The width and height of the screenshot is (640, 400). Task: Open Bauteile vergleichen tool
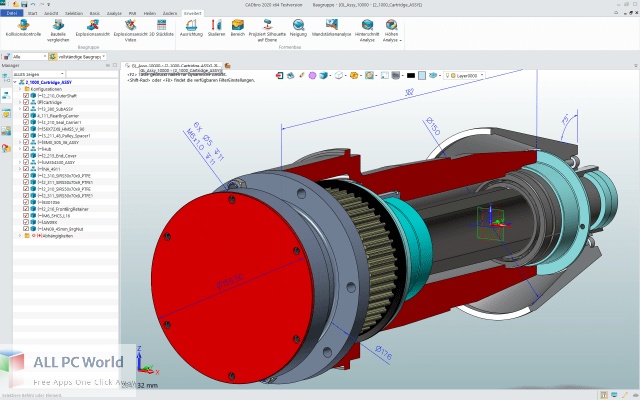coord(58,31)
